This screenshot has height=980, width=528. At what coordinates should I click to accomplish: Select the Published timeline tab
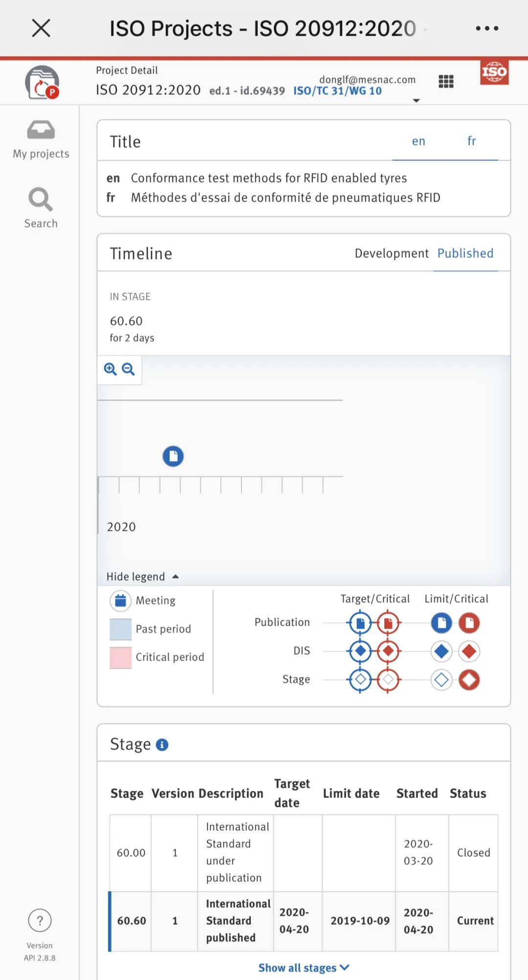tap(465, 253)
